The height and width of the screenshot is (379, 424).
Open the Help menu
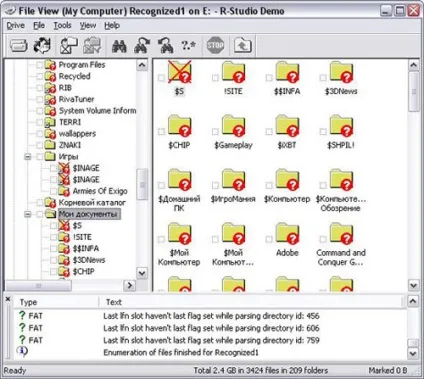[112, 26]
